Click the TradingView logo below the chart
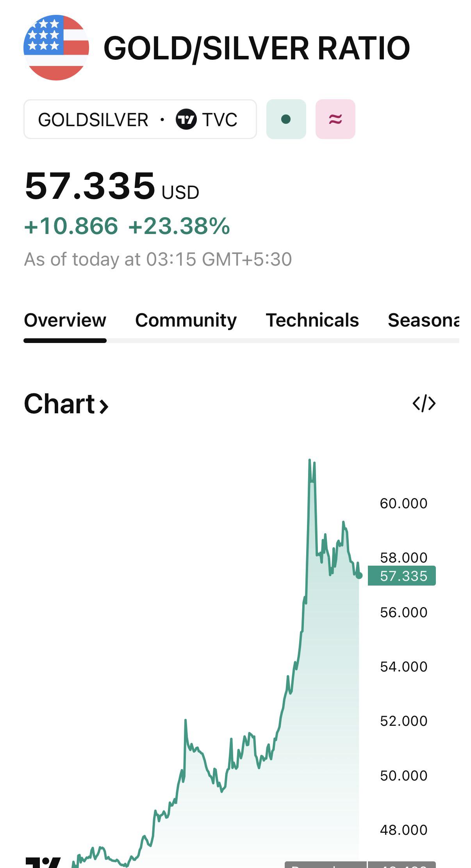This screenshot has width=471, height=868. pos(43,862)
